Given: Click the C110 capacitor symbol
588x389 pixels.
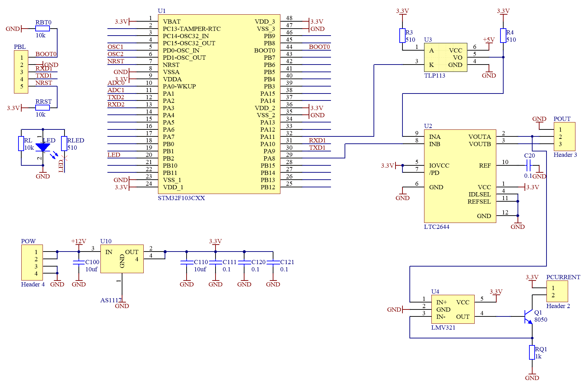Looking at the screenshot, I should click(187, 262).
